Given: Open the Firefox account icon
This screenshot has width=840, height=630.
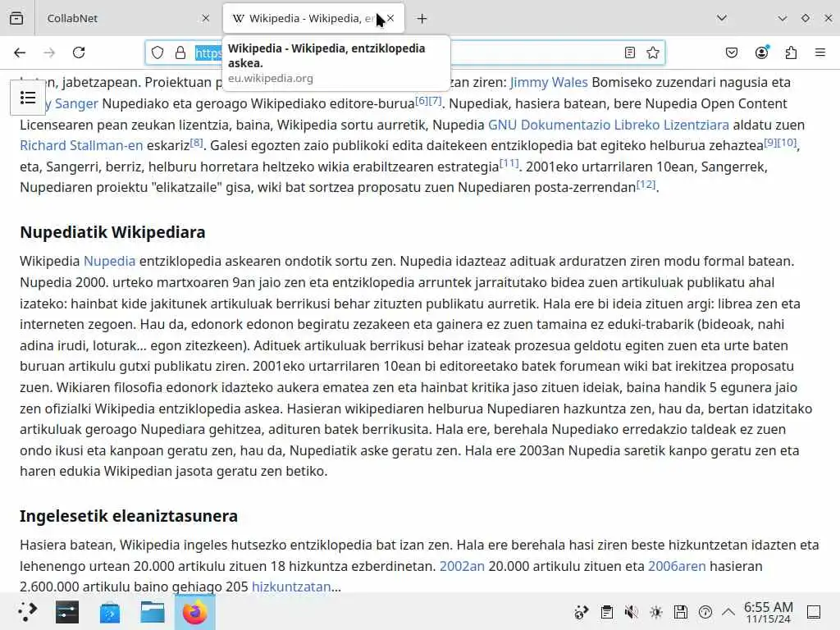Looking at the screenshot, I should (761, 52).
